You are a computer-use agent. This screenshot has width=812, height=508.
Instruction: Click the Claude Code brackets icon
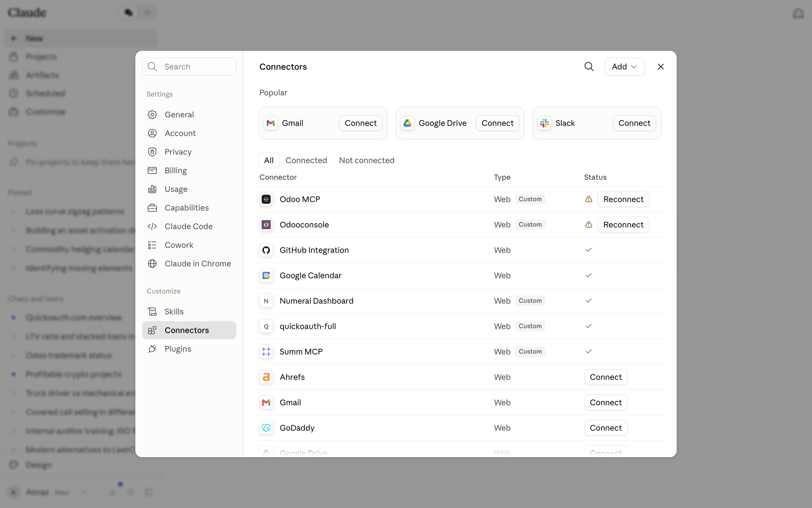[152, 226]
